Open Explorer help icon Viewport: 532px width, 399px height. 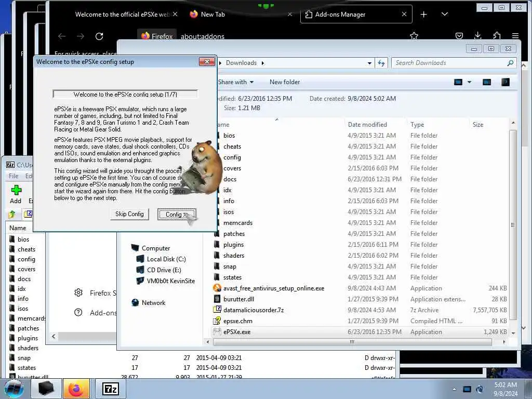click(x=505, y=82)
